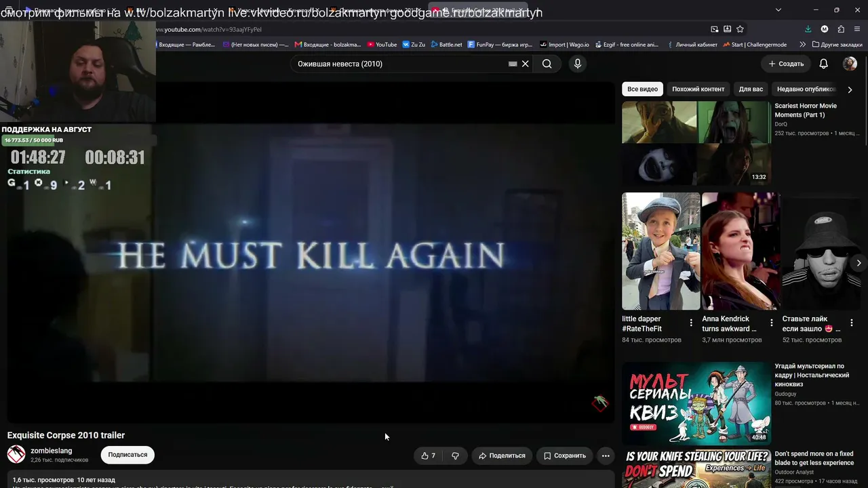
Task: Open the Import | Wago.io bookmark
Action: (564, 45)
